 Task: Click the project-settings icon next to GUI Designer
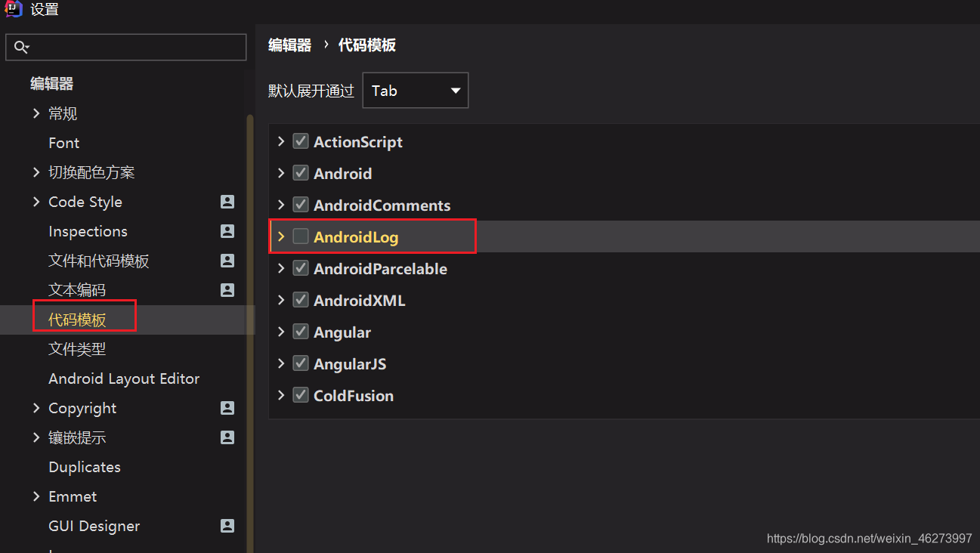pyautogui.click(x=227, y=526)
